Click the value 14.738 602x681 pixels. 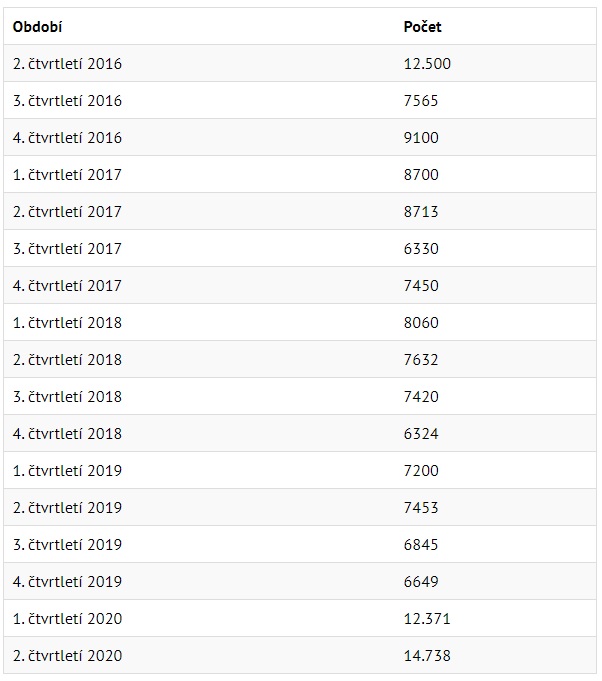pos(427,655)
